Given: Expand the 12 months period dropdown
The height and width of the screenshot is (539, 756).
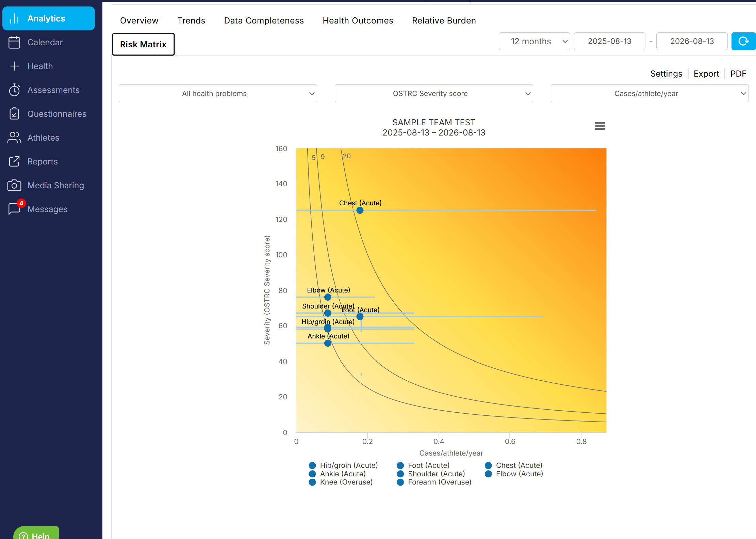Looking at the screenshot, I should 535,41.
